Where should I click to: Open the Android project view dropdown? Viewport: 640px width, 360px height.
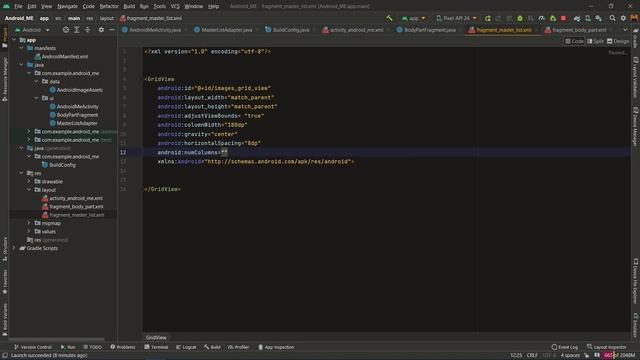pos(32,30)
